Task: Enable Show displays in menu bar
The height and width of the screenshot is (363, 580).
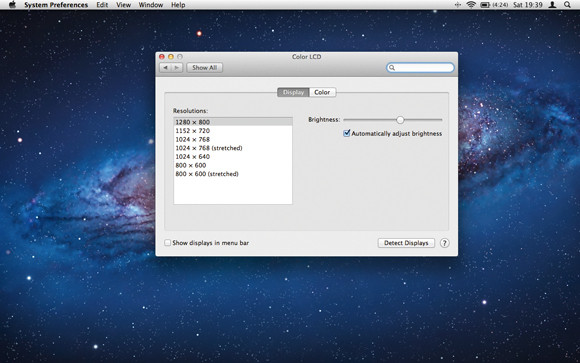Action: coord(168,243)
